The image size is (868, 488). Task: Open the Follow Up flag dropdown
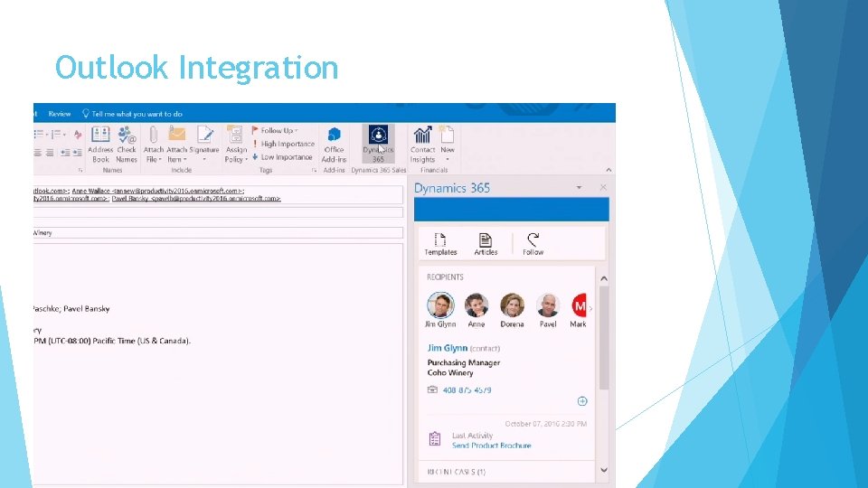click(275, 130)
